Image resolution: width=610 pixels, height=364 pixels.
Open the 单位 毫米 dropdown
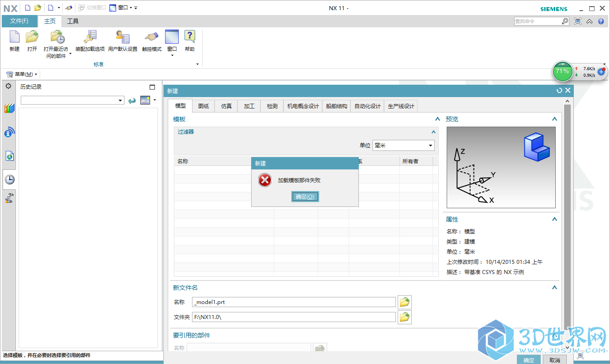[x=403, y=145]
